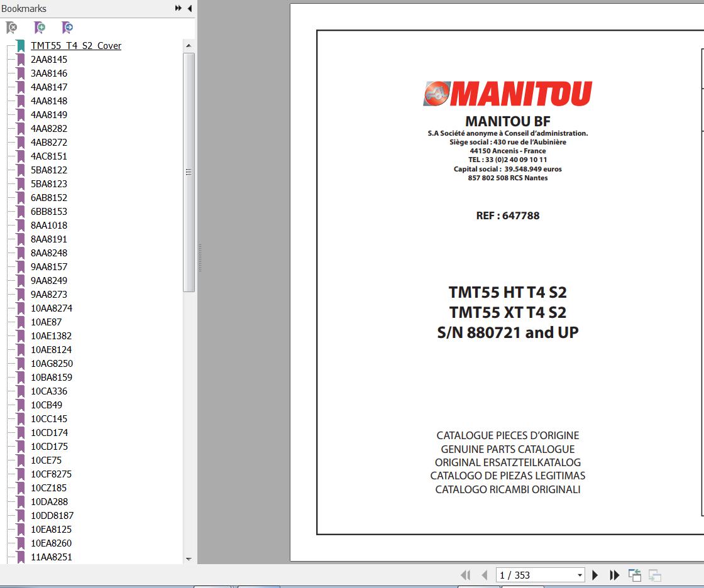This screenshot has width=704, height=588.
Task: Select bookmark 10AE1382
Action: pyautogui.click(x=51, y=336)
